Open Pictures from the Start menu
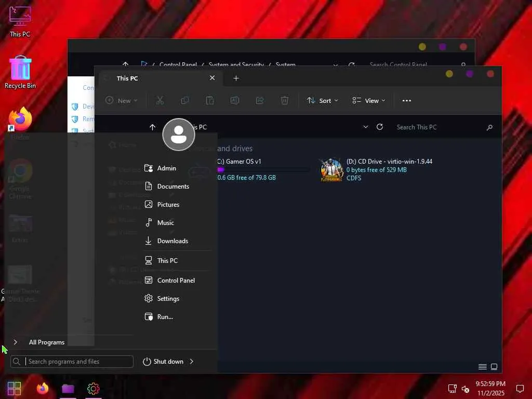532x399 pixels. [162, 205]
